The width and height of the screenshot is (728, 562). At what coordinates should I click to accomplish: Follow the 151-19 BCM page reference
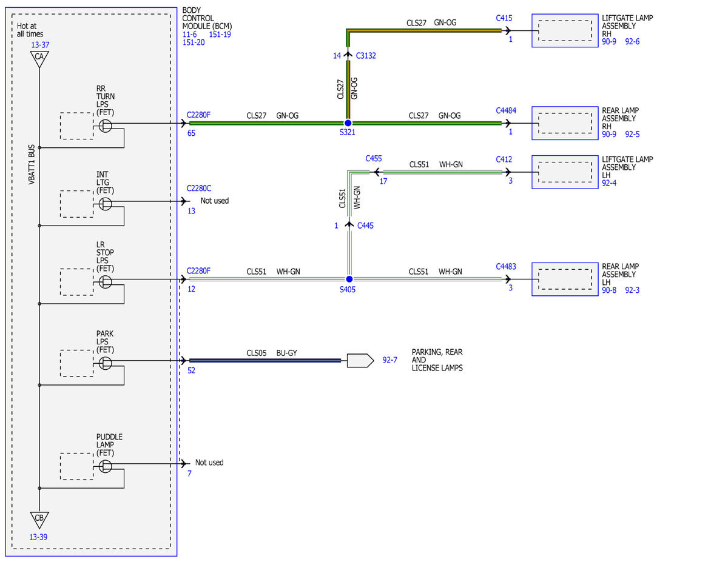(x=220, y=35)
